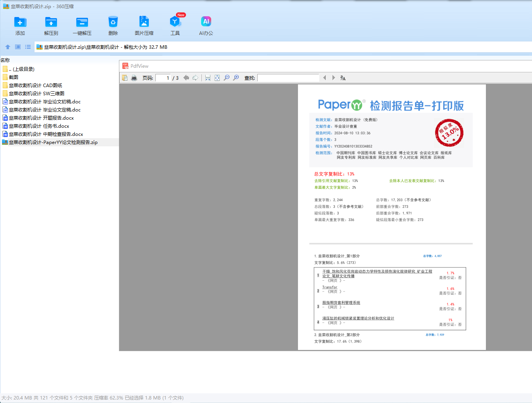Click the window title 韭菜收割机设计.zip - 360压缩
Viewport: 532px width, 403px height.
coord(42,6)
